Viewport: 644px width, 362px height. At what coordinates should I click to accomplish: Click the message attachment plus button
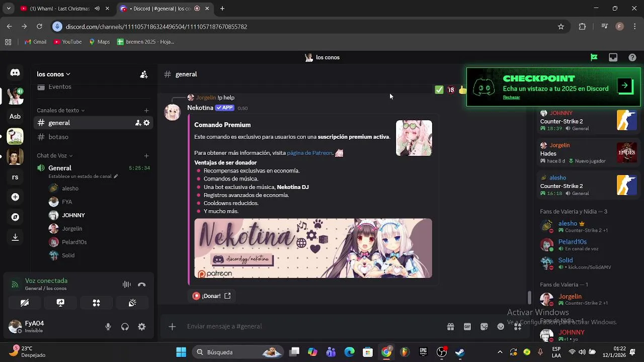(172, 327)
